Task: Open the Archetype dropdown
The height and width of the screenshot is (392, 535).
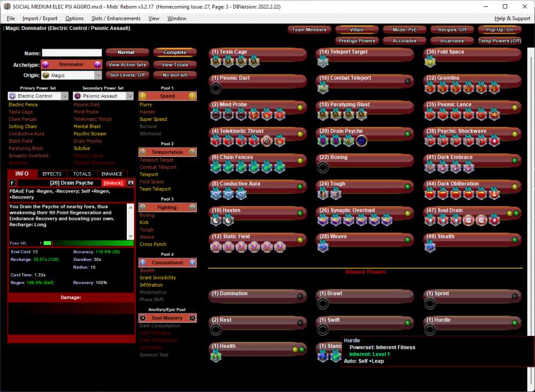Action: pyautogui.click(x=72, y=65)
